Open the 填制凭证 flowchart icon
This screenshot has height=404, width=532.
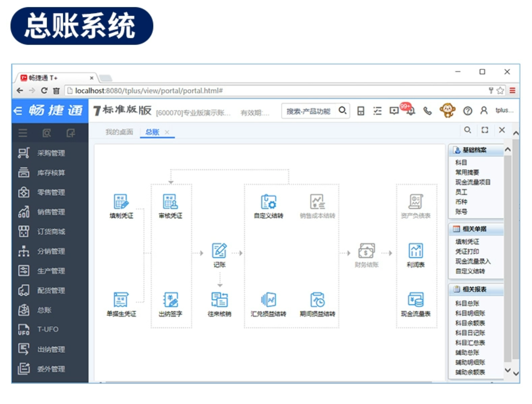tap(121, 202)
